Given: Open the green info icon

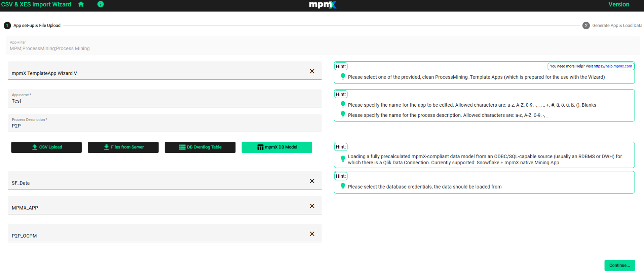Looking at the screenshot, I should [x=101, y=4].
